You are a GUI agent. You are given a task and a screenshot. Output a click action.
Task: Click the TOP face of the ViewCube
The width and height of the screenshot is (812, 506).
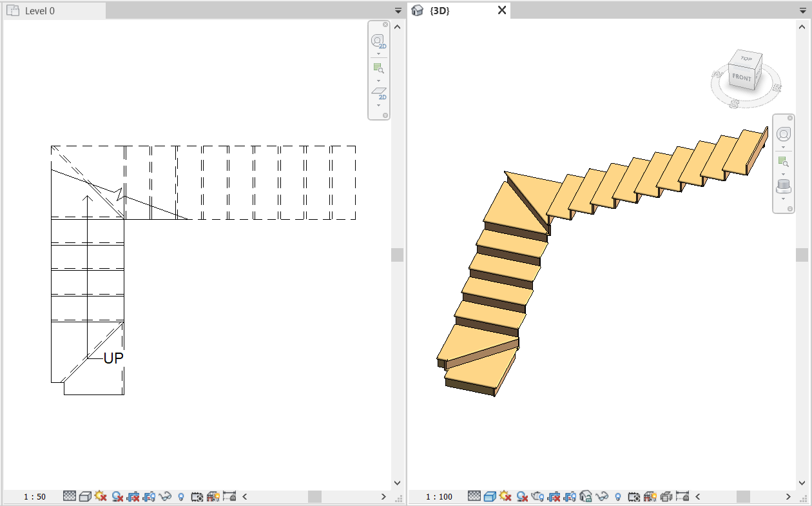(746, 59)
